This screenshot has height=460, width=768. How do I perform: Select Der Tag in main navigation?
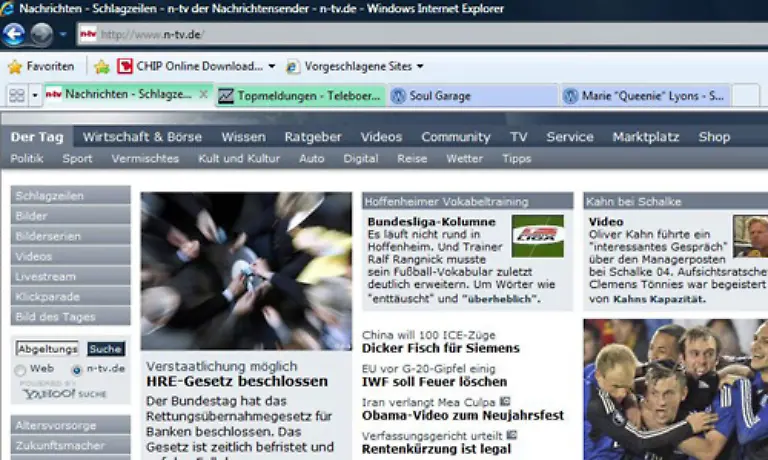[x=37, y=137]
